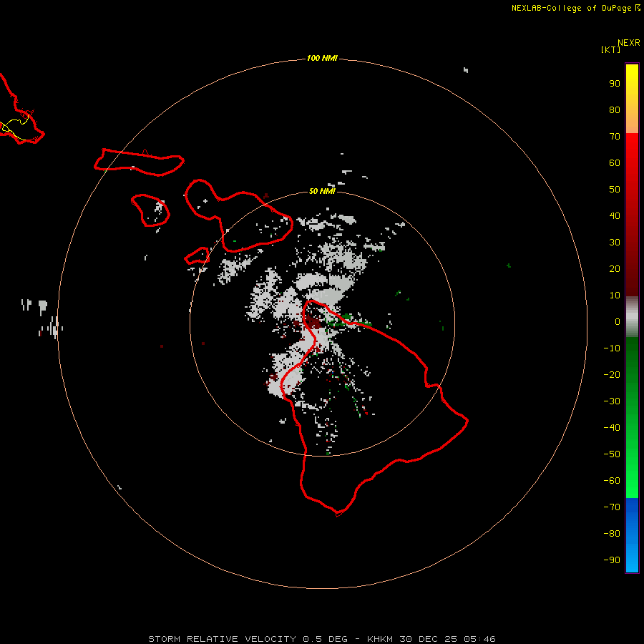Click the 50 value on velocity scale
Image resolution: width=644 pixels, height=644 pixels.
(x=615, y=190)
